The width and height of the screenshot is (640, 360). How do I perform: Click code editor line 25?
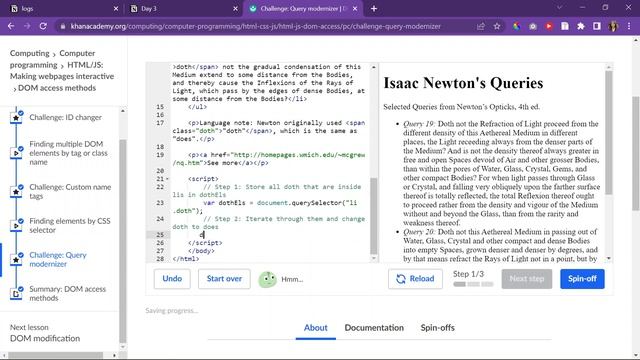pos(269,235)
